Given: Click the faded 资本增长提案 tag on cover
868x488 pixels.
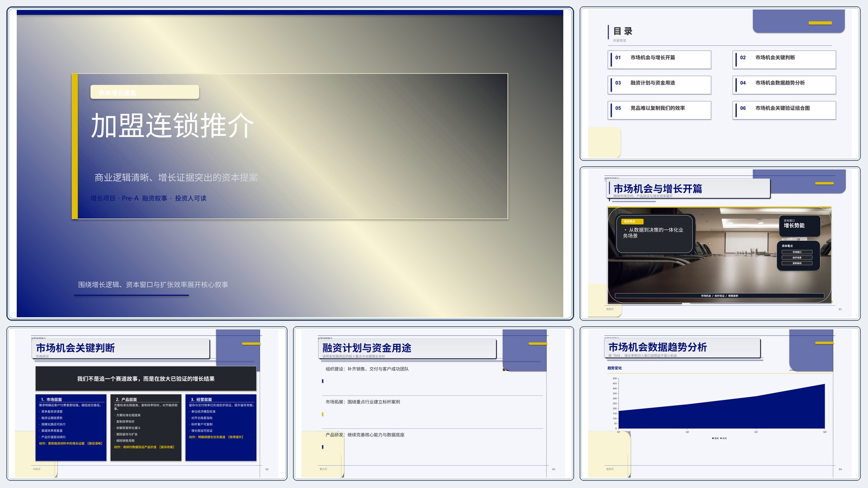Looking at the screenshot, I should pyautogui.click(x=145, y=92).
